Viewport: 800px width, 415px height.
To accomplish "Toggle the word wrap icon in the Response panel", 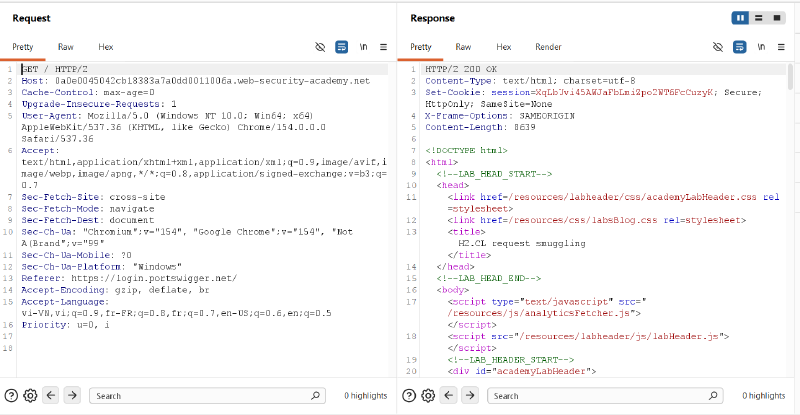I will [x=739, y=47].
